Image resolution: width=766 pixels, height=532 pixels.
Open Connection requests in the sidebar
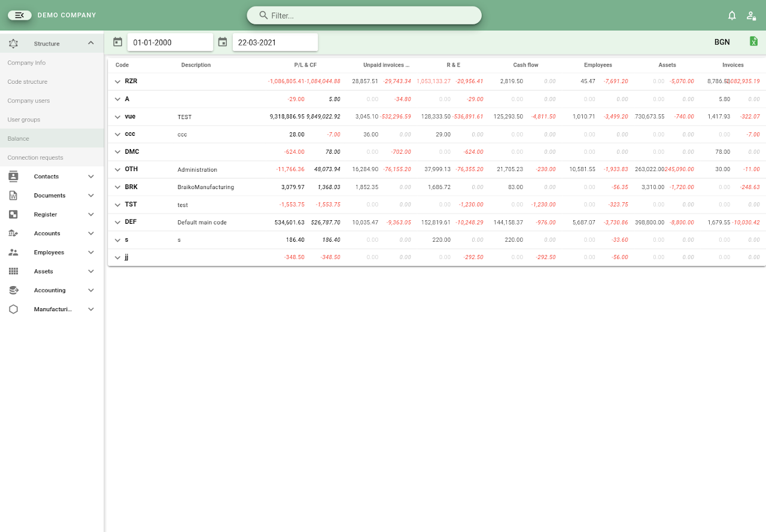pos(35,158)
